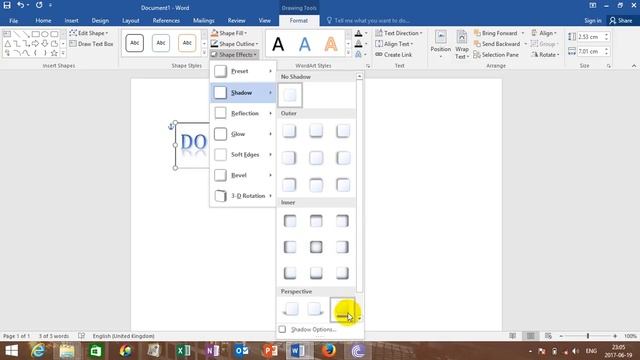Click the Undo arrow icon

(20, 5)
